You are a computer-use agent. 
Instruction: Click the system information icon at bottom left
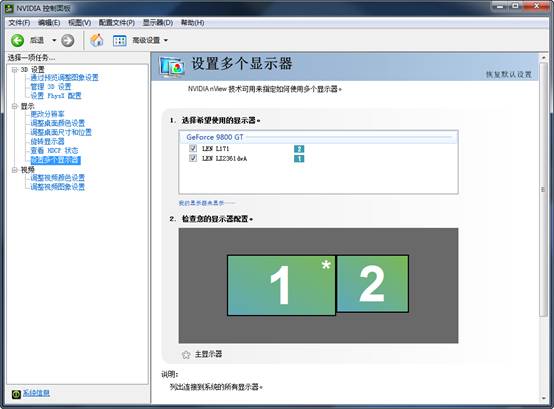[16, 394]
